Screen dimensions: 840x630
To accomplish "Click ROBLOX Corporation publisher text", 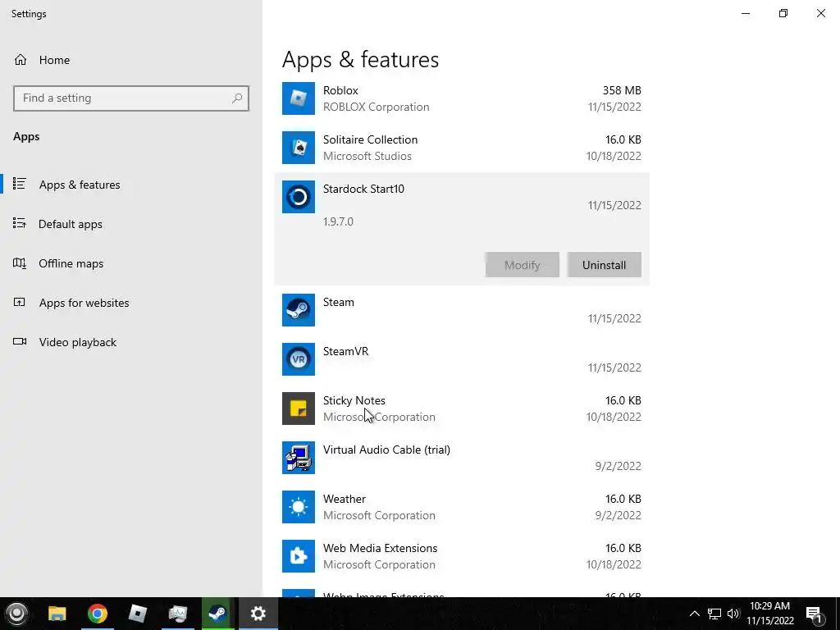I will tap(376, 107).
